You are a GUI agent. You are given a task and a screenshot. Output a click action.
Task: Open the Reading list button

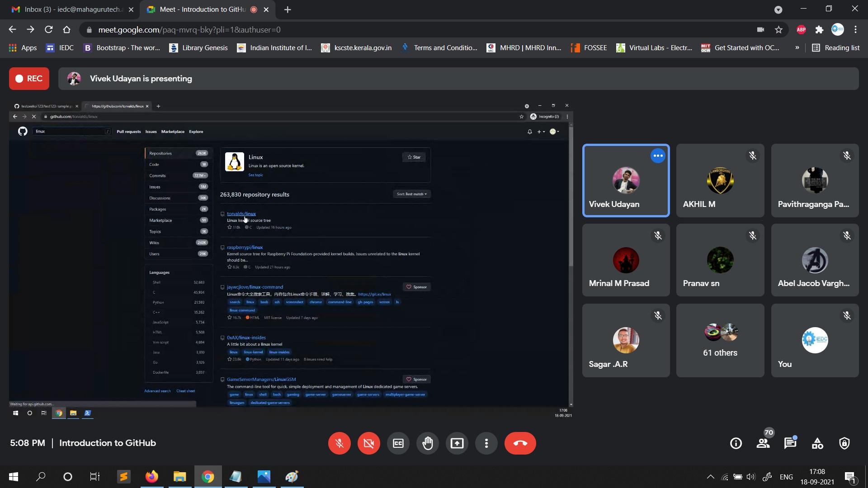point(836,47)
